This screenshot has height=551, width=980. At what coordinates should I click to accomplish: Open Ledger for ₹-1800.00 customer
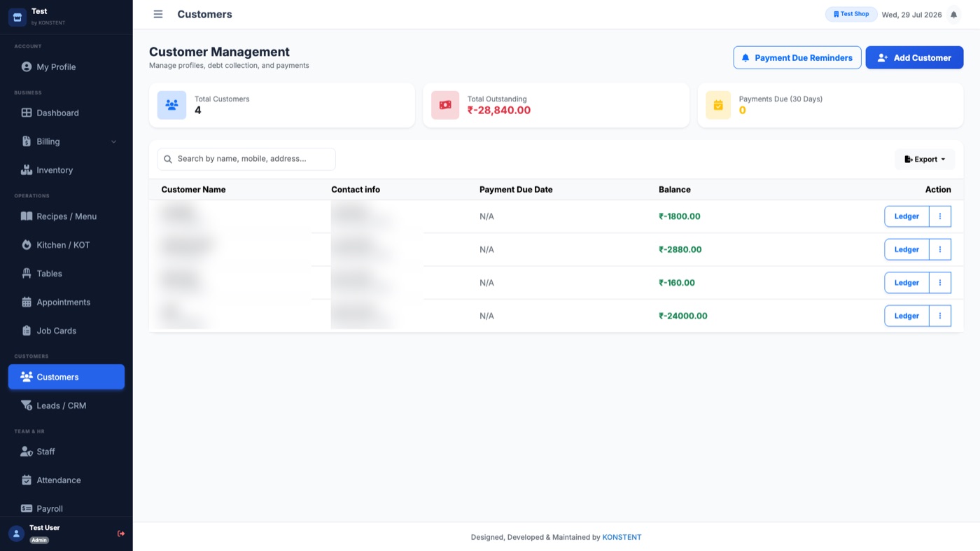coord(906,216)
